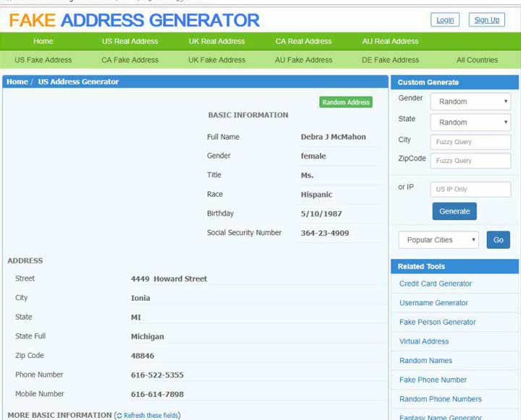Select the birthday 5/10/1987
The width and height of the screenshot is (521, 420).
coord(321,214)
